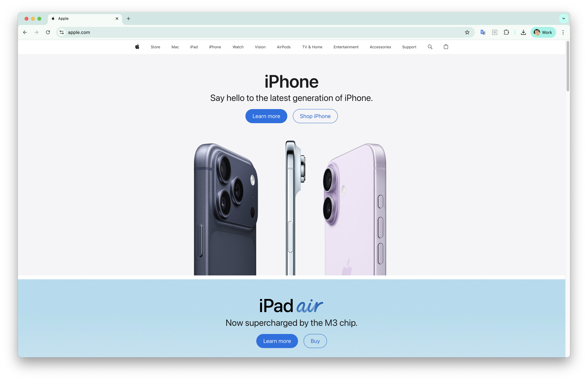Open the search magnifier on apple.com
Viewport: 588px width, 381px height.
tap(430, 47)
